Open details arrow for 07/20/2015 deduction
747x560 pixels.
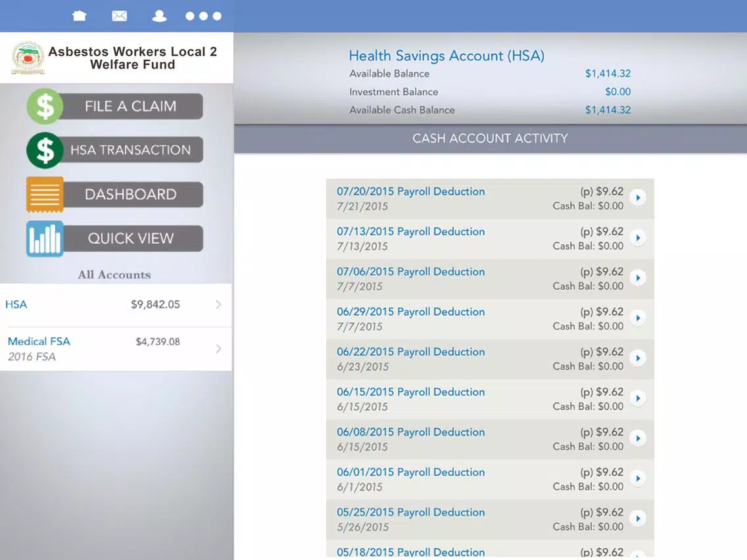638,198
